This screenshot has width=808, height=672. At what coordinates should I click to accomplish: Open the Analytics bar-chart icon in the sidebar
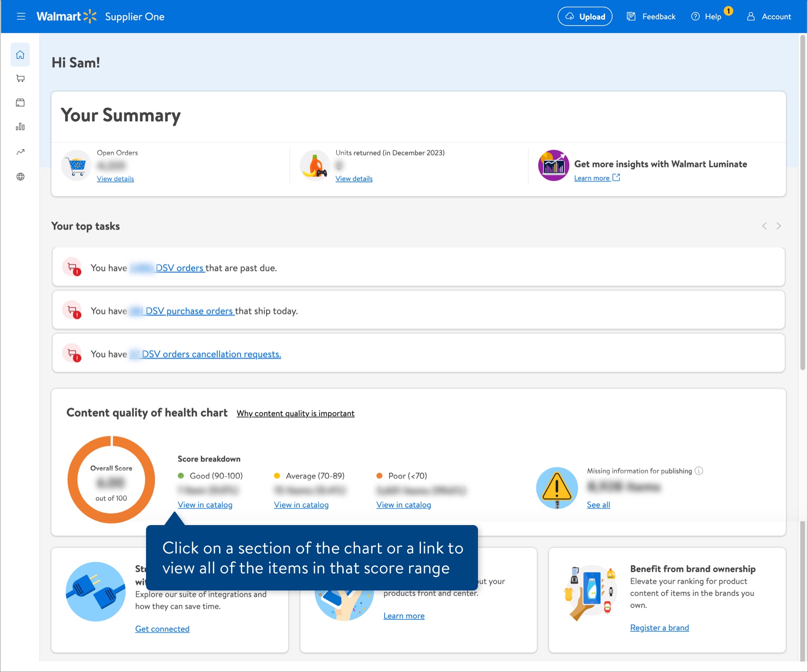(x=20, y=127)
